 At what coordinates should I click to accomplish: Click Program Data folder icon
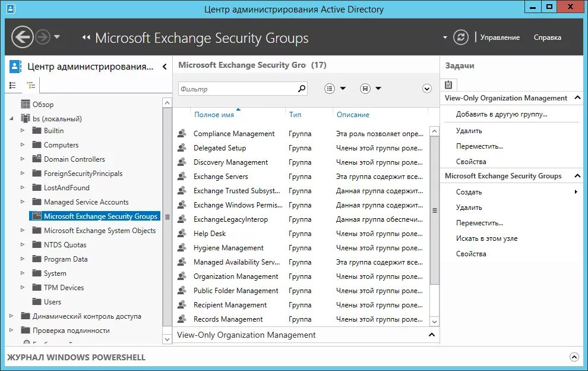tap(37, 259)
